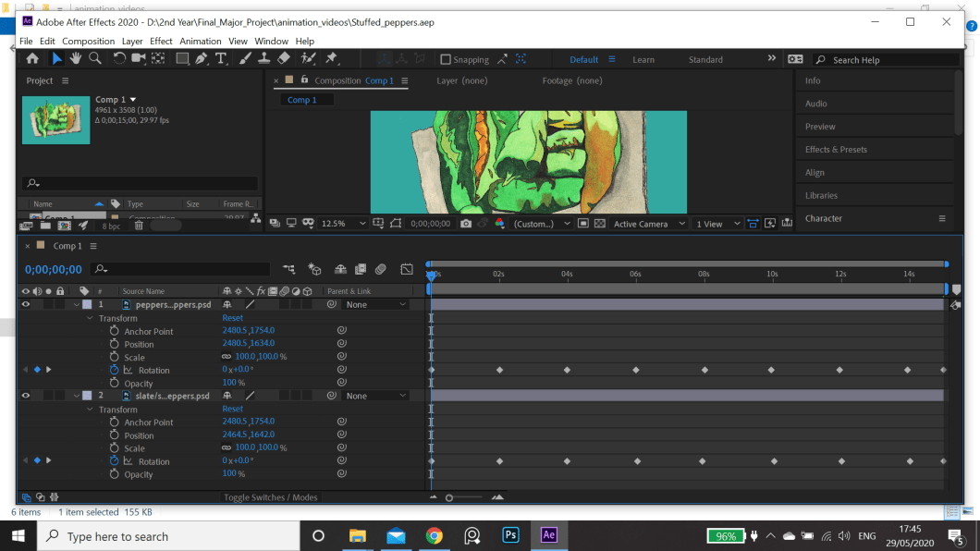Select the Horizontal Type tool
Image resolution: width=980 pixels, height=551 pixels.
[x=221, y=59]
